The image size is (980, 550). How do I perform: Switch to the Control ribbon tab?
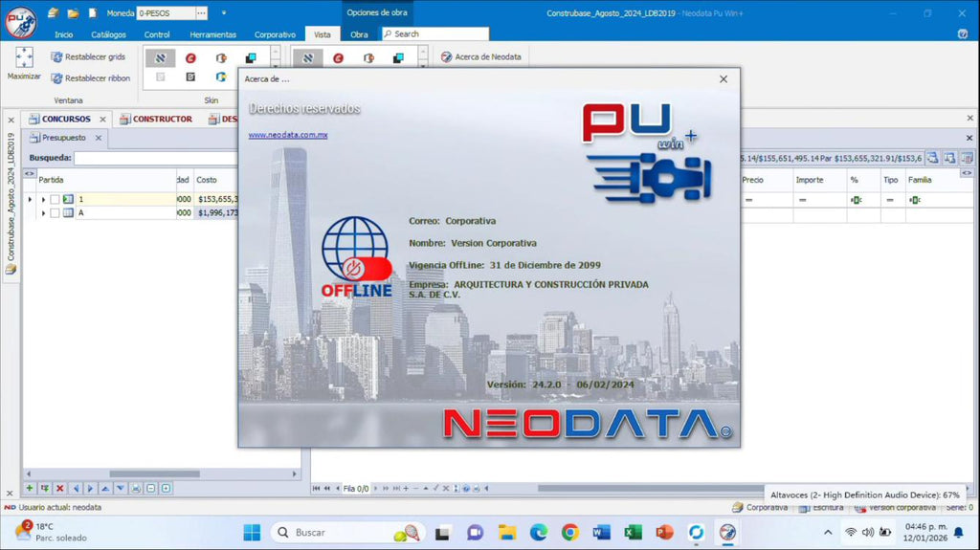pyautogui.click(x=157, y=34)
